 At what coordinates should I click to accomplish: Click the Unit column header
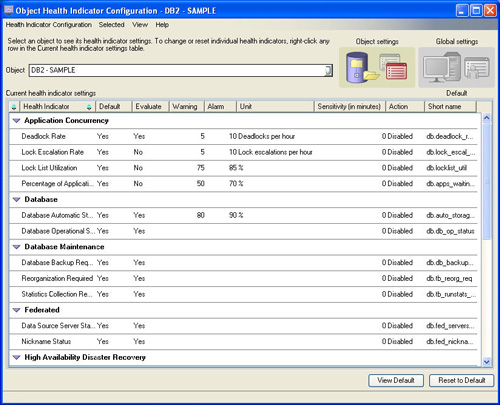pos(275,107)
